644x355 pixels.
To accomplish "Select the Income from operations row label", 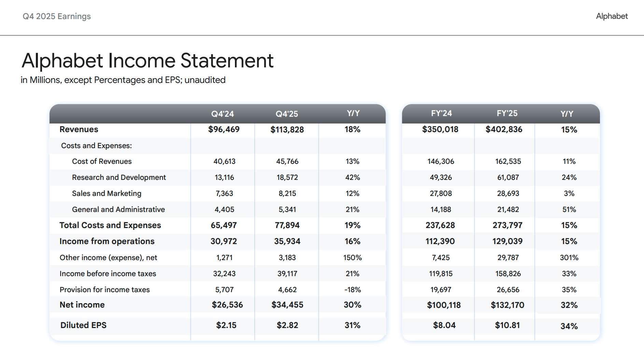I will click(107, 241).
